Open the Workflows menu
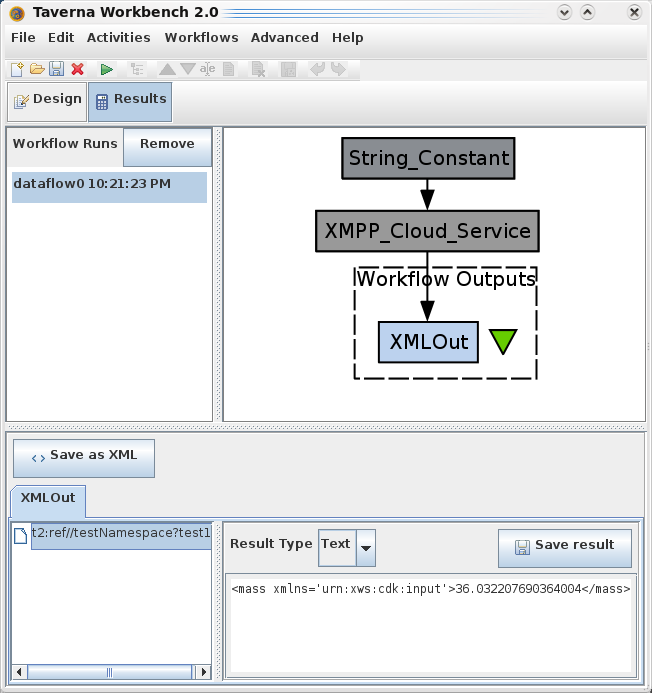The width and height of the screenshot is (652, 693). coord(201,37)
